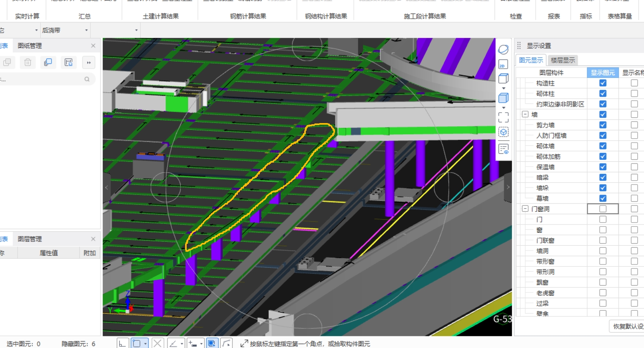Click the drag handle of 显示设置 panel

(x=519, y=46)
